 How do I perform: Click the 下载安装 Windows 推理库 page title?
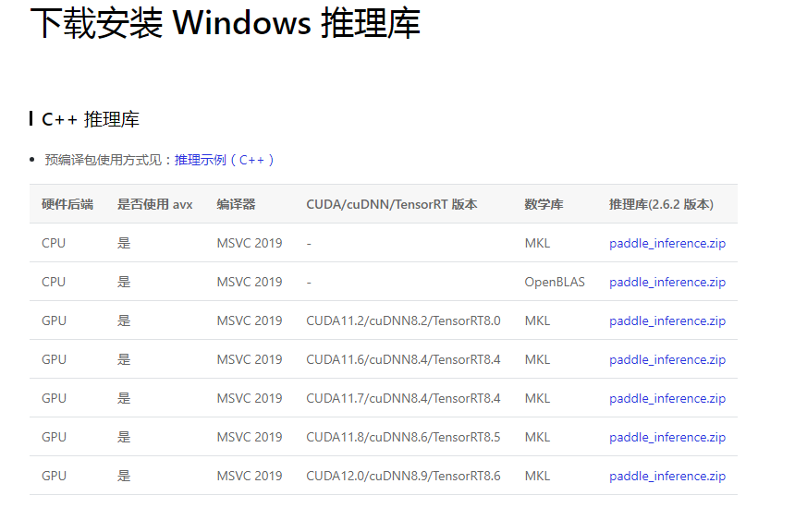pyautogui.click(x=226, y=23)
